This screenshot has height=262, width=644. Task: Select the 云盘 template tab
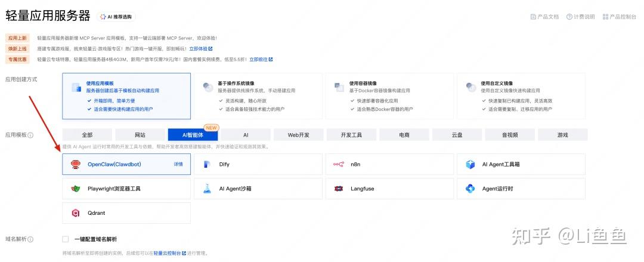coord(457,135)
